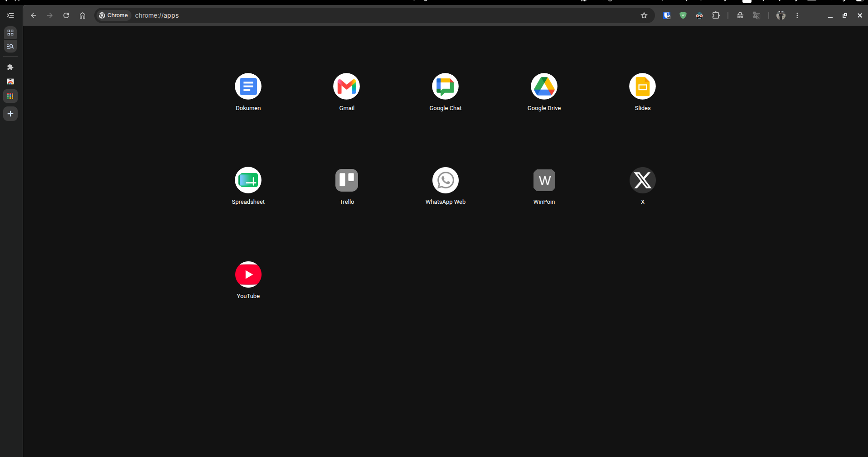The width and height of the screenshot is (868, 457).
Task: Go forward to the next page
Action: (50, 15)
